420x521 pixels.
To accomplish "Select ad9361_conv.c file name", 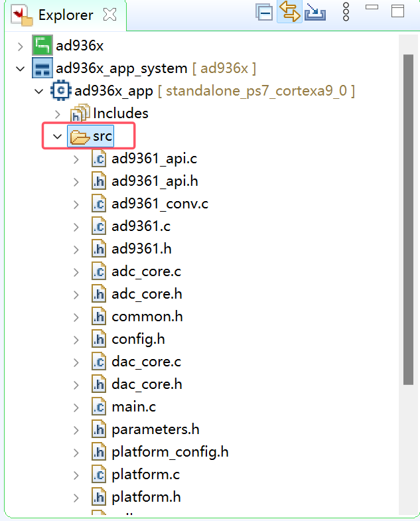I will pos(160,204).
